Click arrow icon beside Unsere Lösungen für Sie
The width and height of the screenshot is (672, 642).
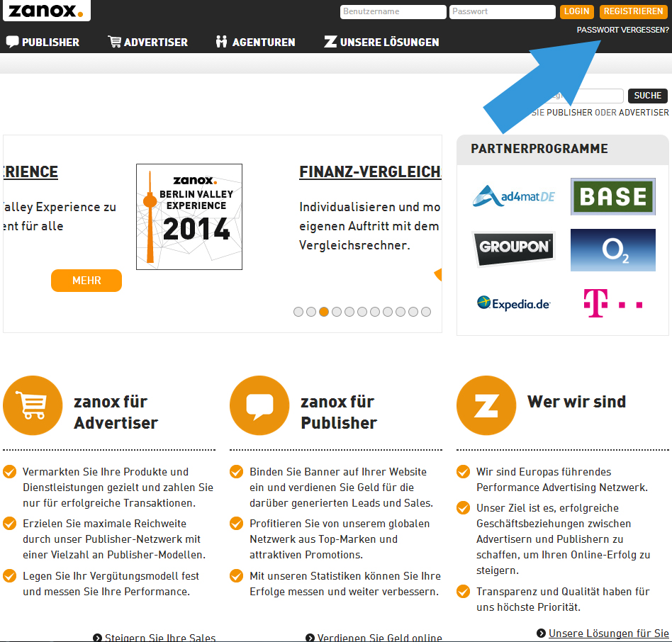[542, 633]
